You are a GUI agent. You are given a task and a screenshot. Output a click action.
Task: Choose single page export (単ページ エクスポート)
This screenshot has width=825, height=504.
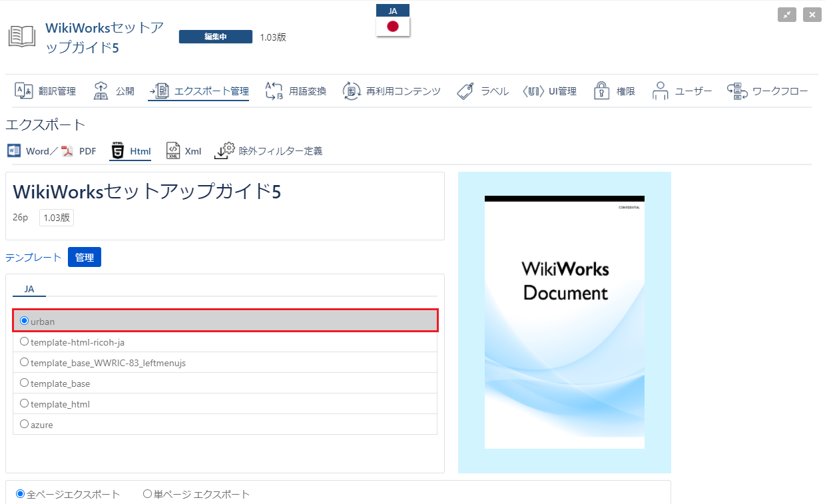pyautogui.click(x=147, y=494)
